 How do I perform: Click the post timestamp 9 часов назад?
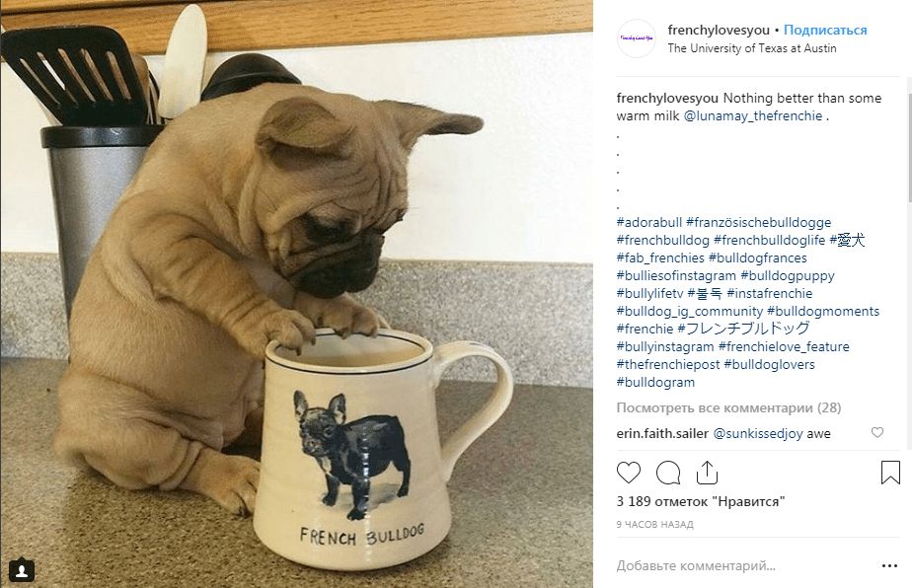[x=655, y=525]
